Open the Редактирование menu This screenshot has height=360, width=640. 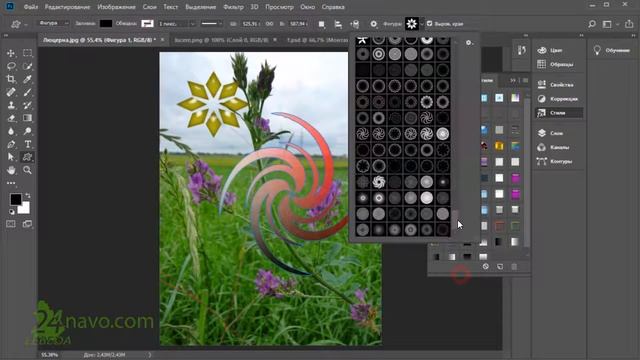point(67,7)
